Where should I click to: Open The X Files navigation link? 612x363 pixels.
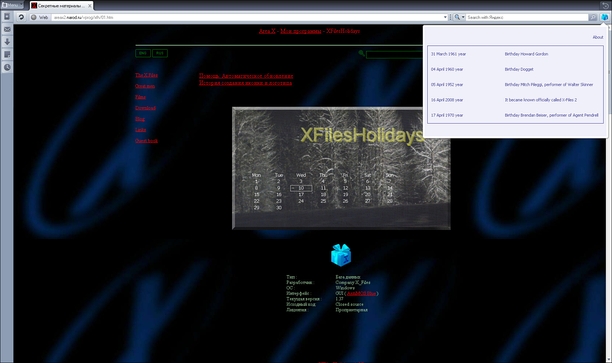(x=146, y=75)
